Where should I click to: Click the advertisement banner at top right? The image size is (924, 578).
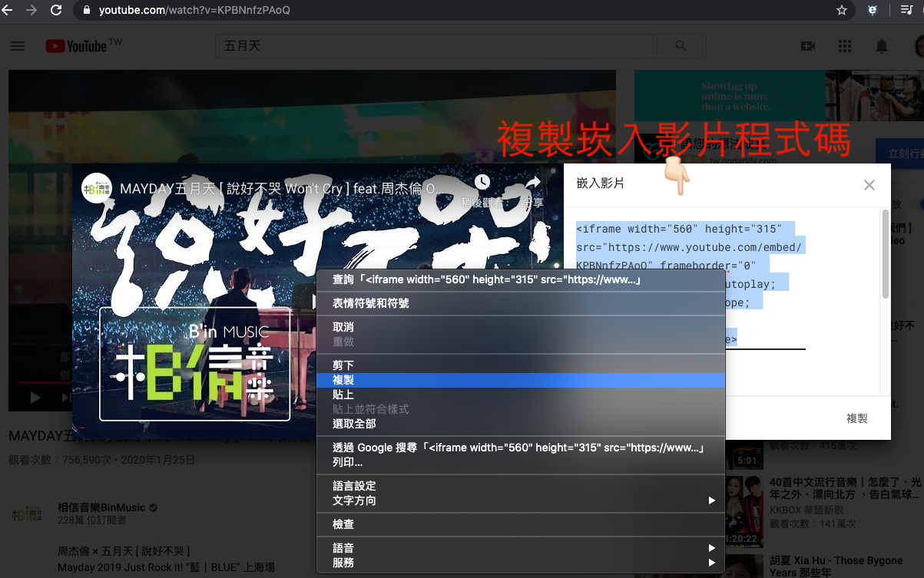tap(779, 95)
